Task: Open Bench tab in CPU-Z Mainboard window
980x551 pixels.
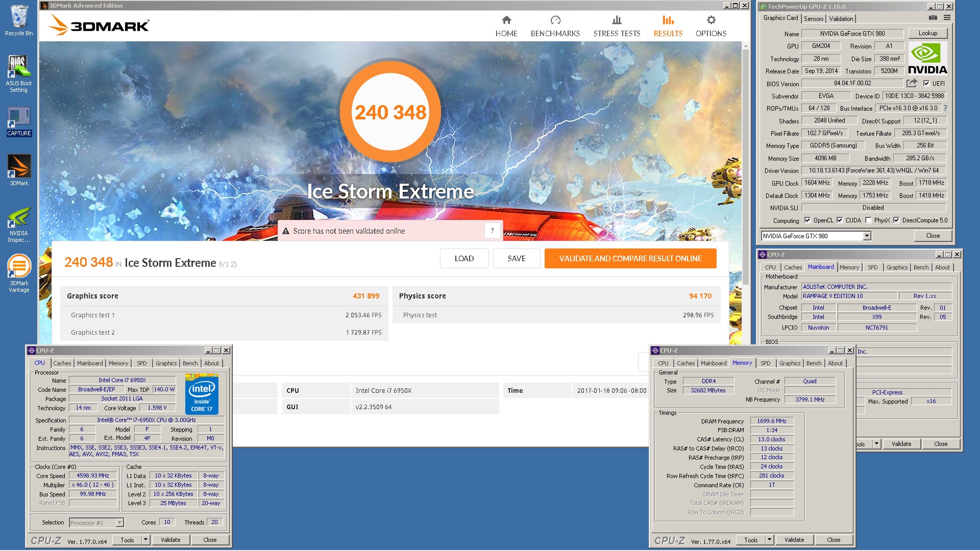Action: (921, 267)
